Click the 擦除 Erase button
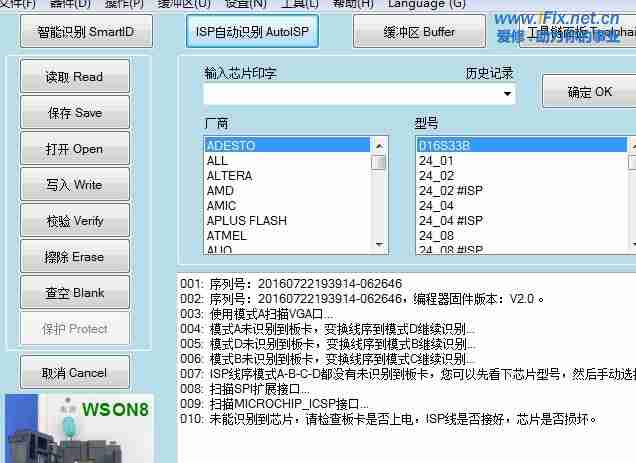The image size is (636, 463). [75, 256]
